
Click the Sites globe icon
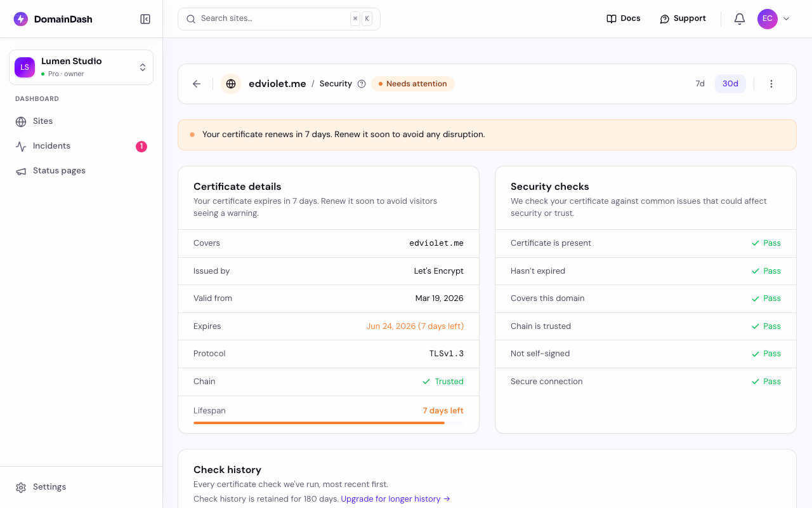(21, 122)
